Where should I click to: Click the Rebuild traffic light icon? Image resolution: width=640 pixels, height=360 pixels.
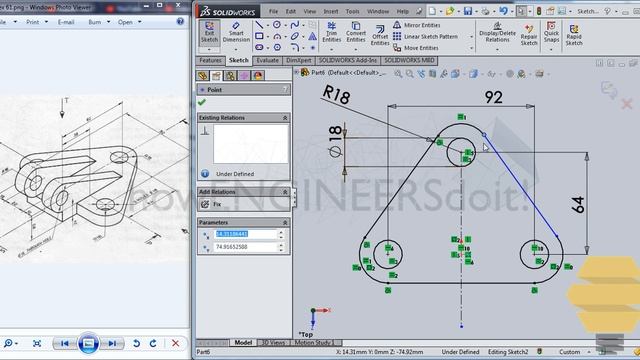(x=539, y=11)
